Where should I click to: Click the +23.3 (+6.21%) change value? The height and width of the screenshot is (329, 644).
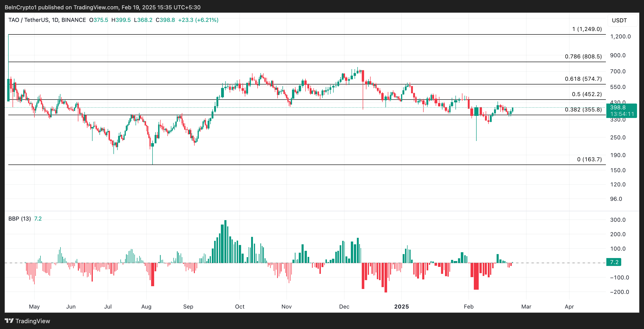[198, 20]
